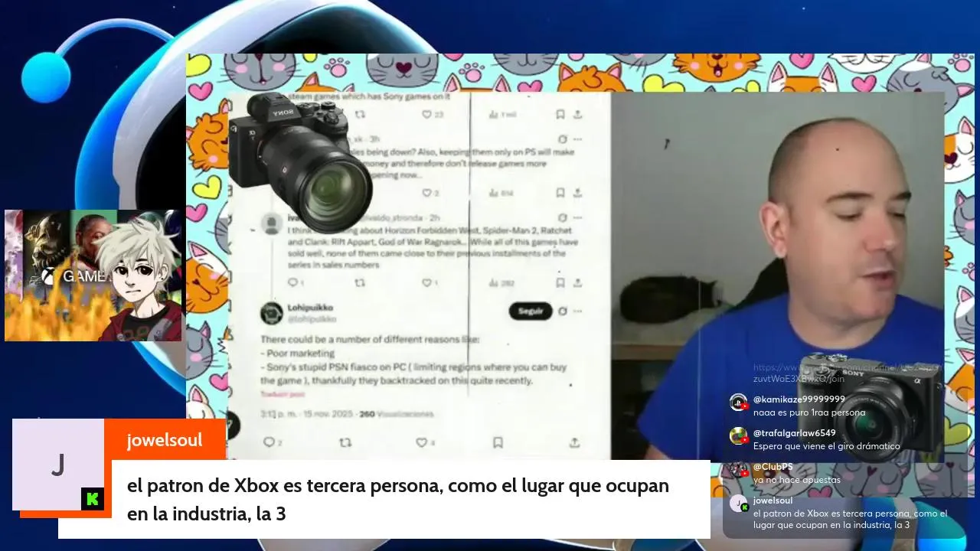Select the '- Poor marketing' line in the tweet
The height and width of the screenshot is (551, 980).
coord(298,354)
